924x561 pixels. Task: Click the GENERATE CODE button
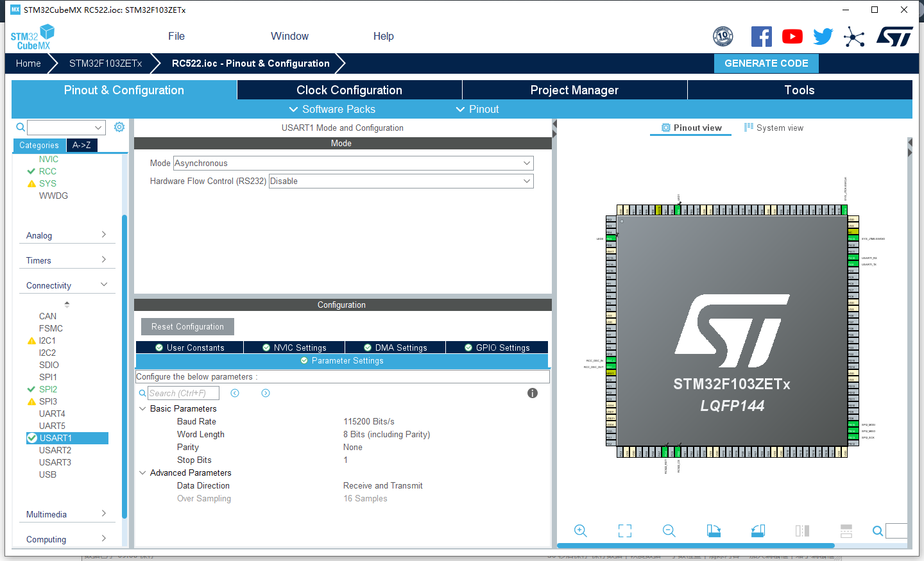(x=766, y=63)
